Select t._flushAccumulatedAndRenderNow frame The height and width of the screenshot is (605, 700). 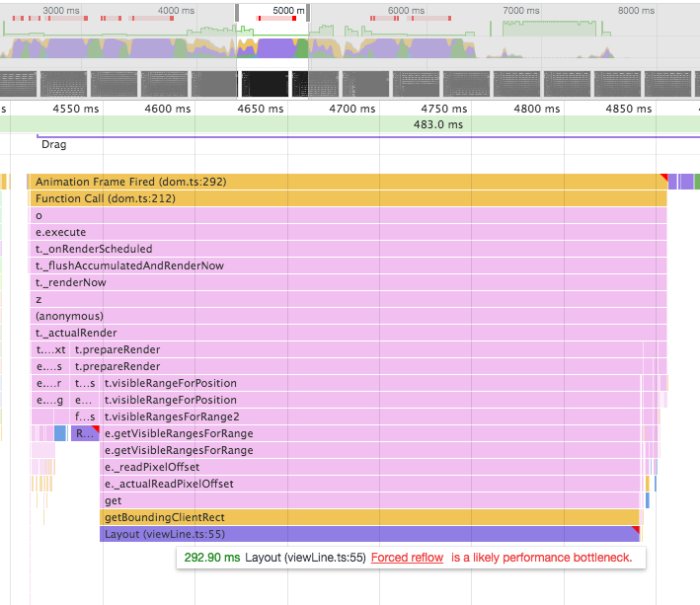tap(349, 265)
